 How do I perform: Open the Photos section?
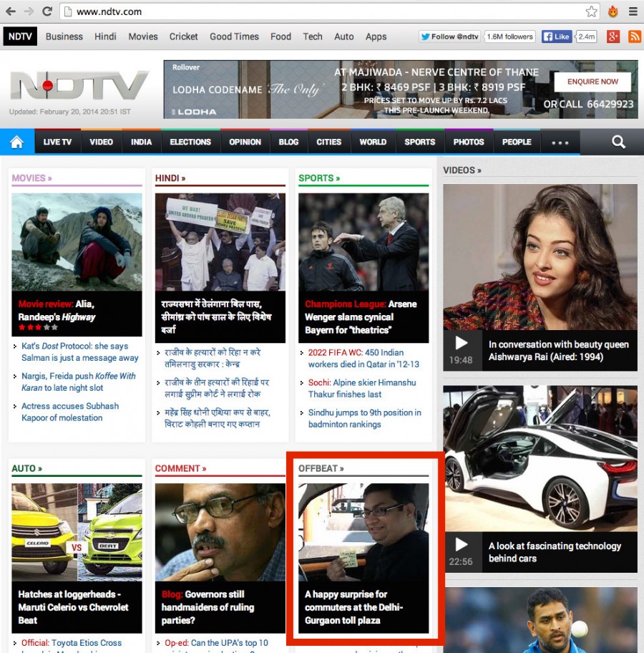(469, 142)
